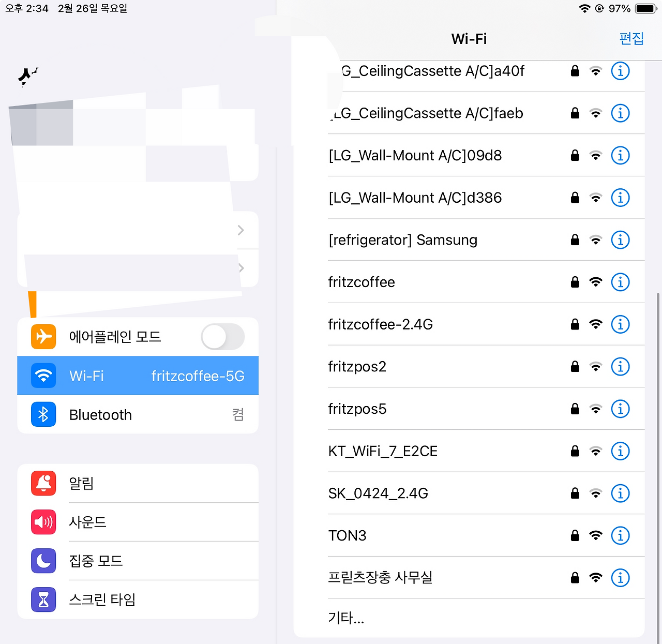This screenshot has height=644, width=662.
Task: Show info for LG_CeilingCassette A/C faeb network
Action: [620, 113]
